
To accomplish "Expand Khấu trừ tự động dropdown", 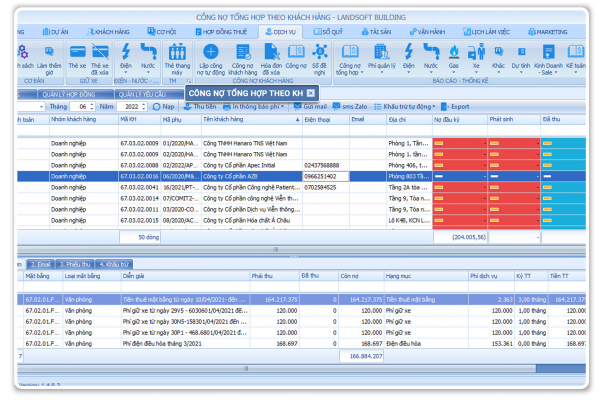I will [436, 106].
